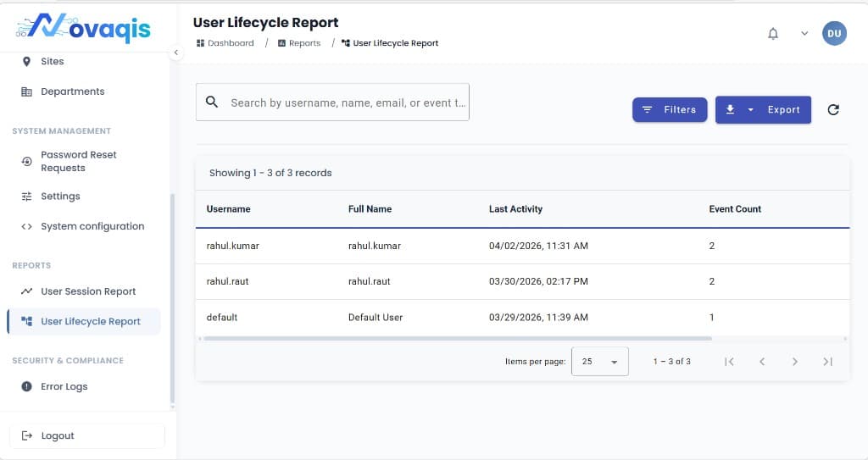
Task: Expand the dropdown arrow next to avatar
Action: coord(804,34)
